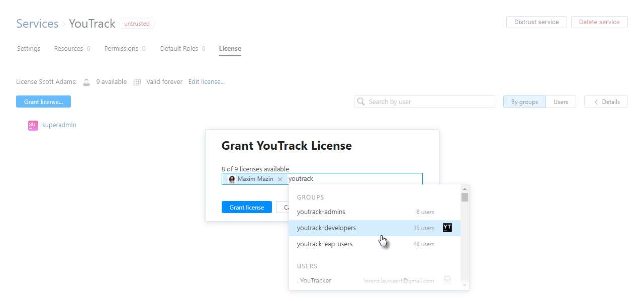The width and height of the screenshot is (644, 301).
Task: Click the dropdown list scrollbar thumb
Action: click(465, 197)
